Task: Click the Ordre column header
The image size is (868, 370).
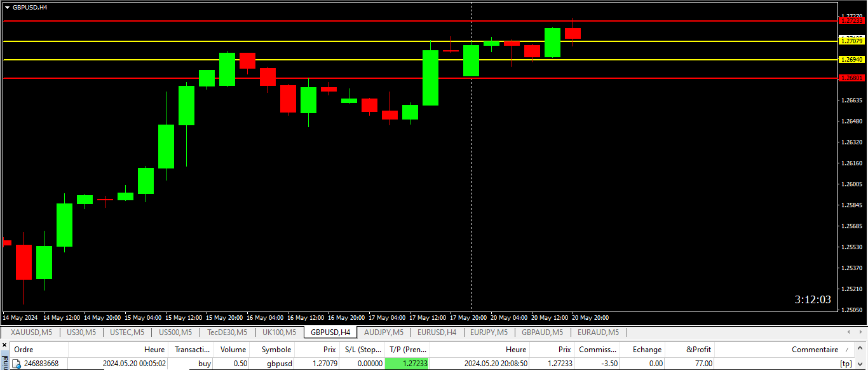Action: click(24, 349)
